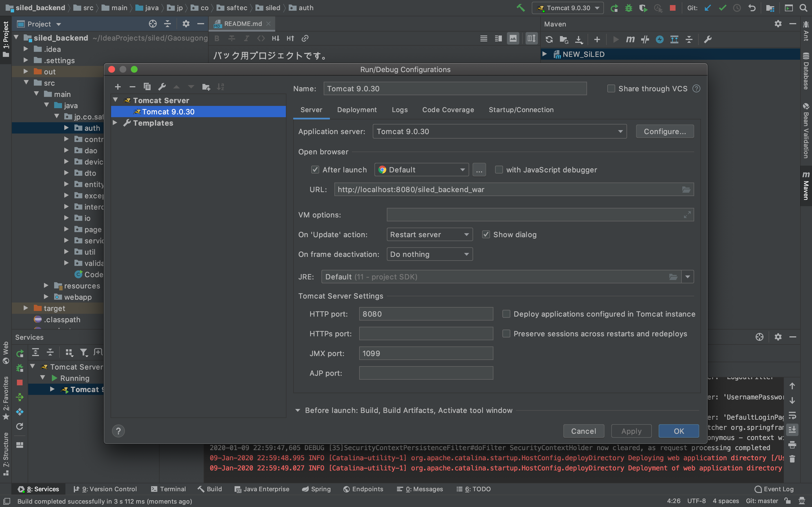Click Reimport All Maven Projects icon
The height and width of the screenshot is (507, 812).
coord(549,39)
